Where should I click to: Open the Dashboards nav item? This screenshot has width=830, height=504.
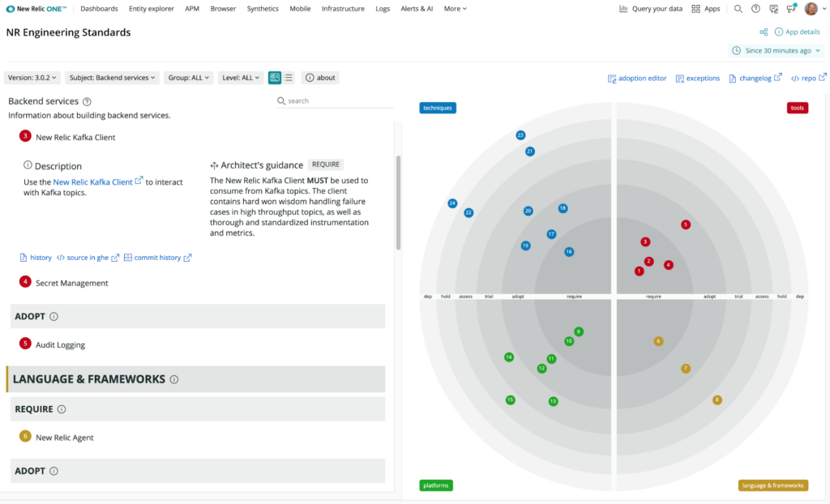pos(99,8)
